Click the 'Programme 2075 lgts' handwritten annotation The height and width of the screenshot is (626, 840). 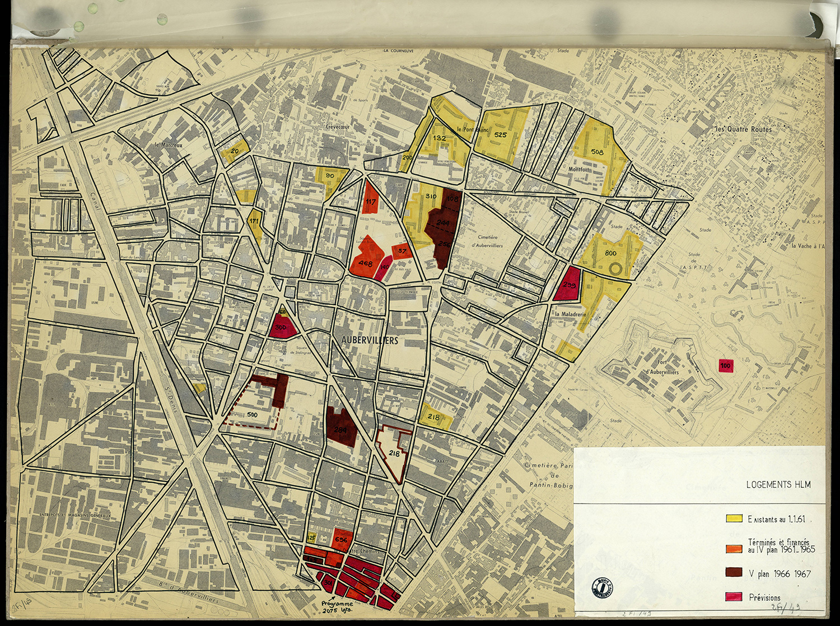pos(337,607)
